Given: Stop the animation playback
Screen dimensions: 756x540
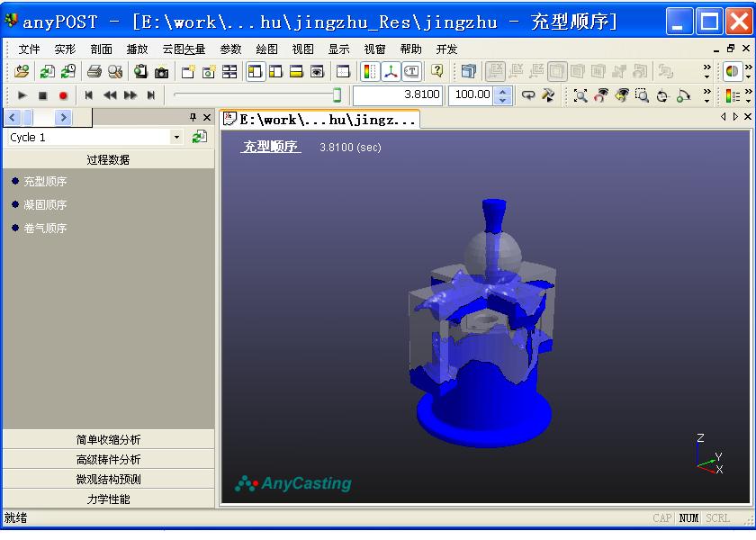Looking at the screenshot, I should click(43, 95).
